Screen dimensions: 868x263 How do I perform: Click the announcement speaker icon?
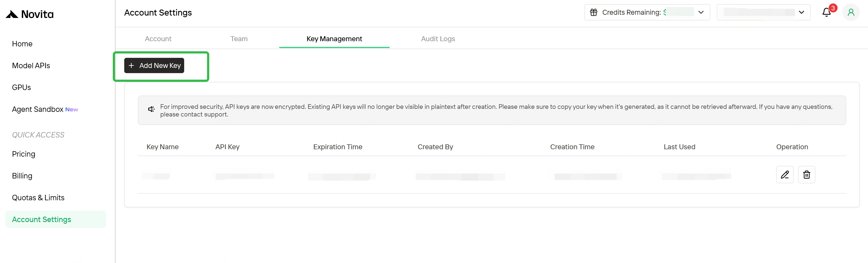[151, 109]
